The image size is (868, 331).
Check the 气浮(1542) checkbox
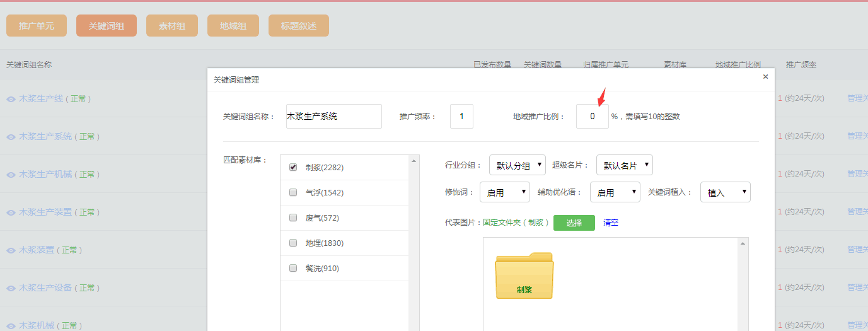pyautogui.click(x=293, y=192)
